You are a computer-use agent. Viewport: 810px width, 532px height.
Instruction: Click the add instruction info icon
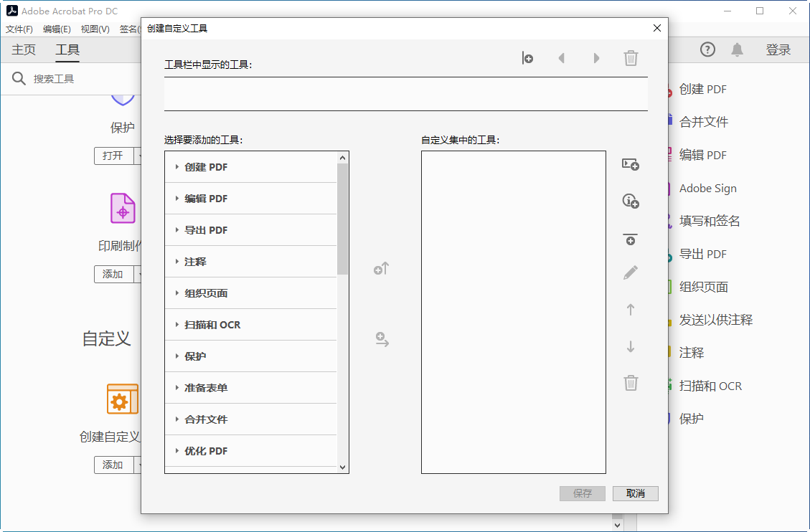630,201
